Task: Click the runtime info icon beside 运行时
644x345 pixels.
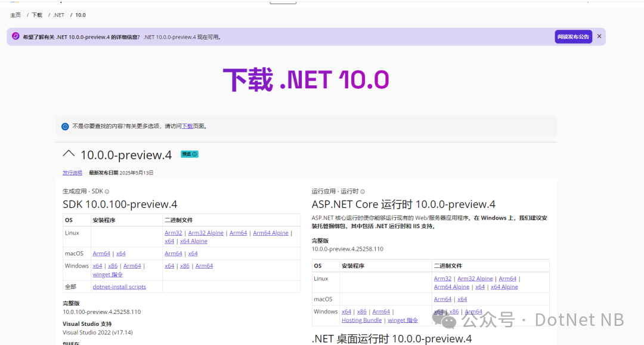Action: (363, 192)
